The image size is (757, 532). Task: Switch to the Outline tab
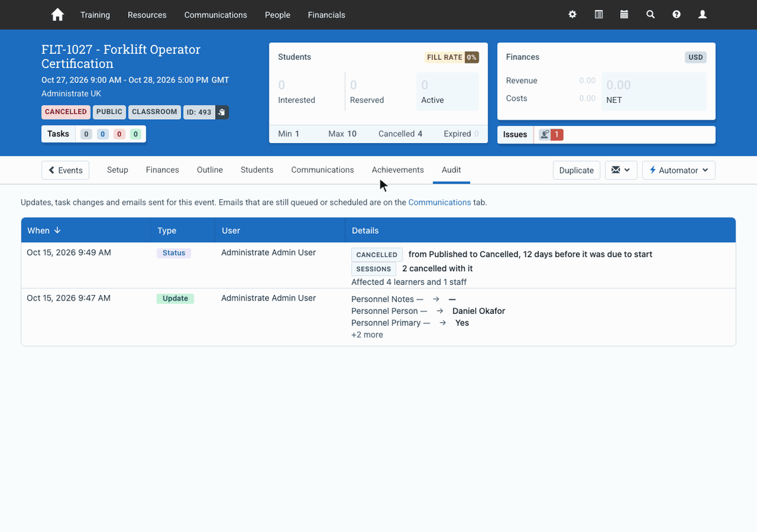[x=210, y=170]
